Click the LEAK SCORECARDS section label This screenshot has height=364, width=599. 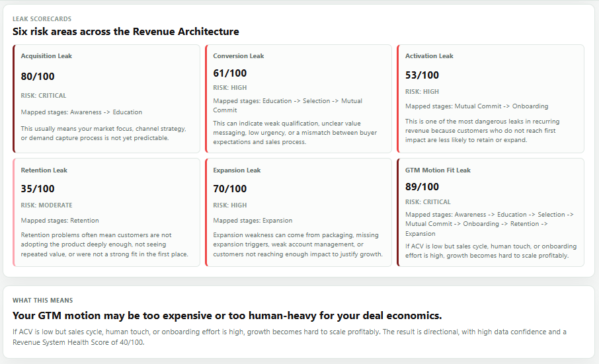(42, 19)
